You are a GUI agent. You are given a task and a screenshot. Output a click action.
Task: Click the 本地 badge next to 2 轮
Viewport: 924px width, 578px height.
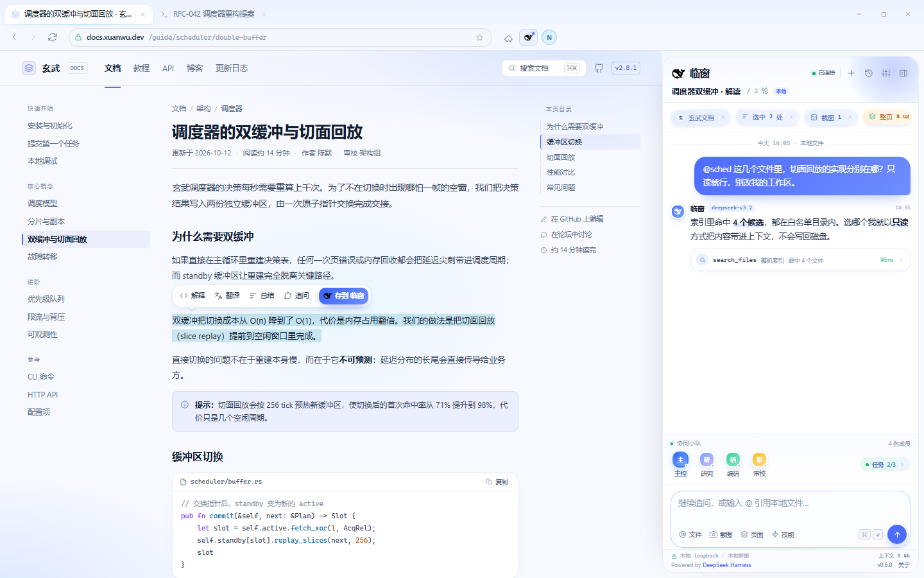(781, 91)
